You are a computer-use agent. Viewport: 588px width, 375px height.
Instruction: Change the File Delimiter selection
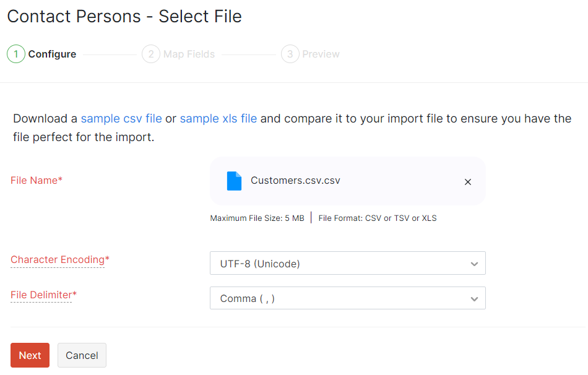[347, 298]
